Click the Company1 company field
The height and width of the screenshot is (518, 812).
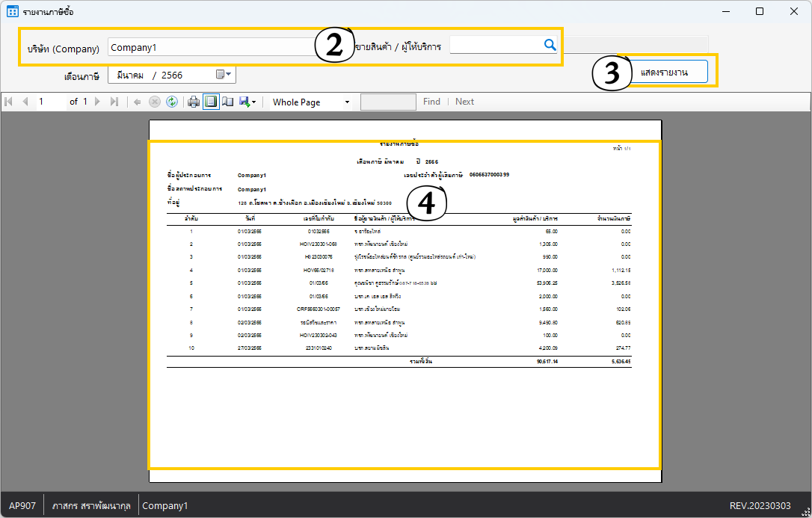209,47
